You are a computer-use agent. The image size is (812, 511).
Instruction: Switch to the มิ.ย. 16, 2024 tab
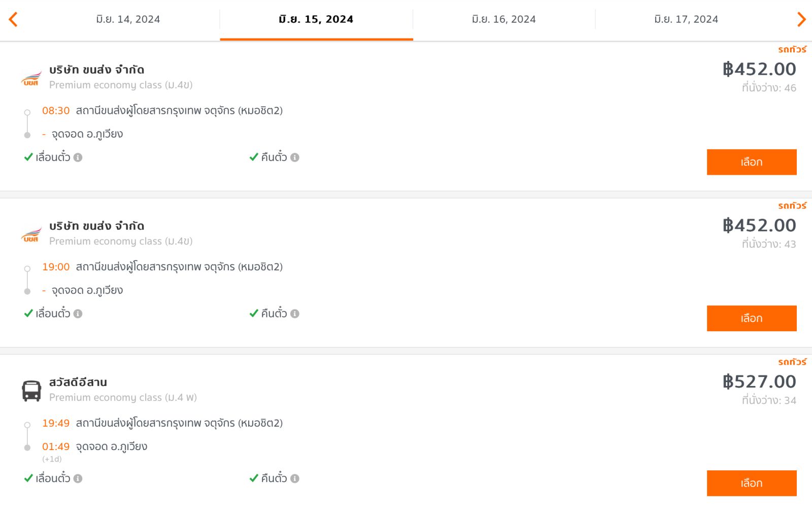504,19
